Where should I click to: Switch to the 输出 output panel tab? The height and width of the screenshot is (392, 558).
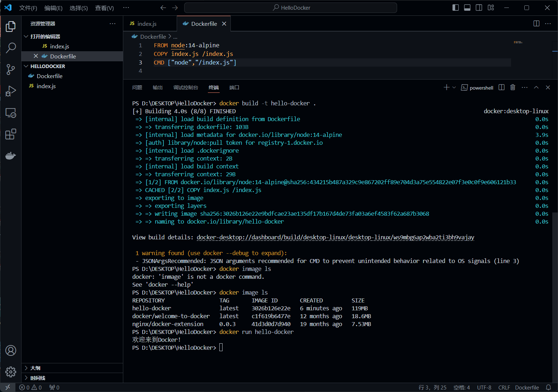coord(157,87)
